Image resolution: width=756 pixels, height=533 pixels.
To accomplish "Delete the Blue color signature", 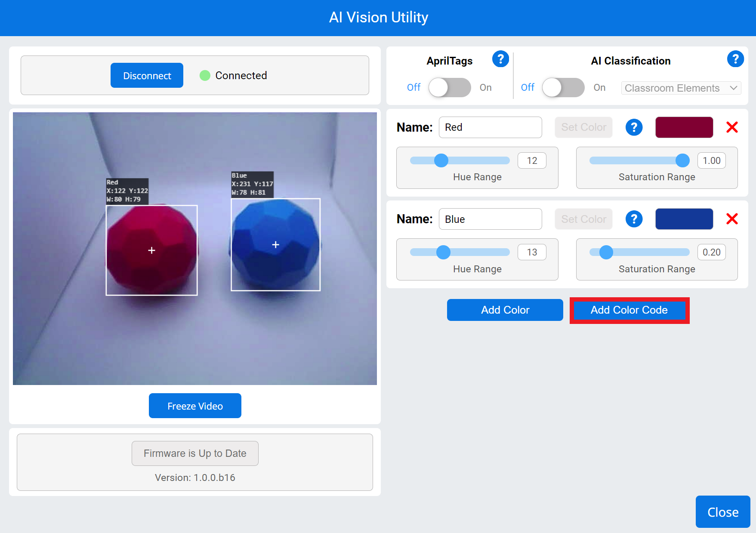I will pyautogui.click(x=732, y=219).
